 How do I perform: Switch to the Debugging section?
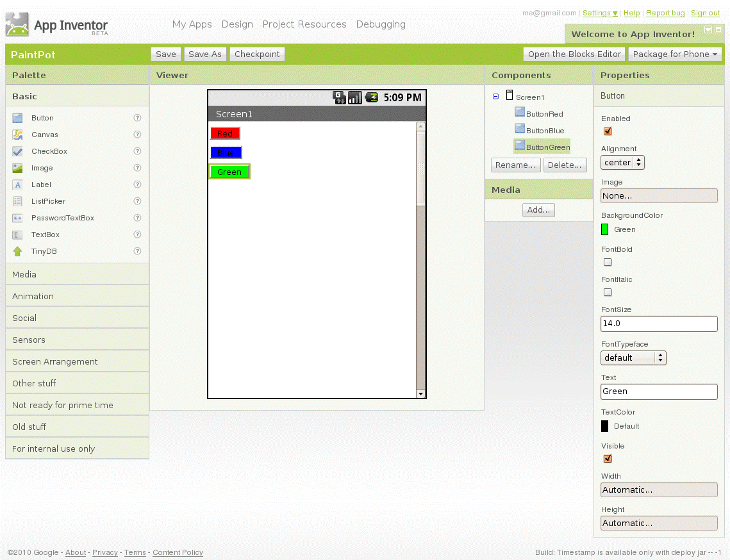click(381, 24)
